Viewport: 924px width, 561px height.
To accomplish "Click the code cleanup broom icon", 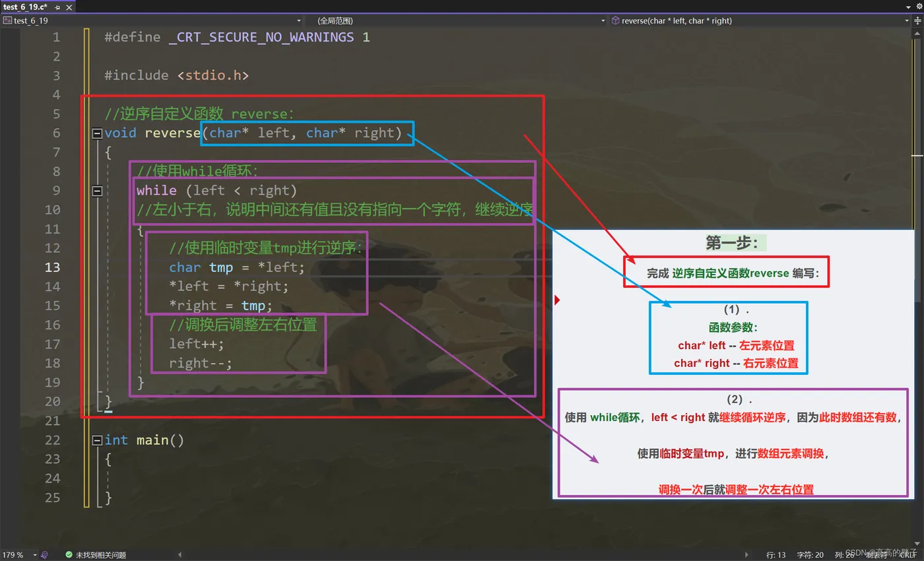I will pos(45,555).
